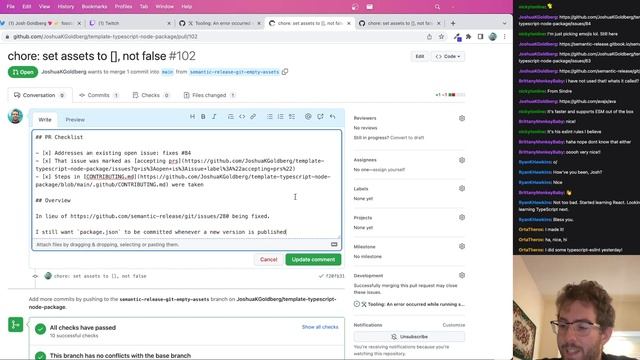Open the Checks tab
This screenshot has width=640, height=360.
click(x=150, y=95)
